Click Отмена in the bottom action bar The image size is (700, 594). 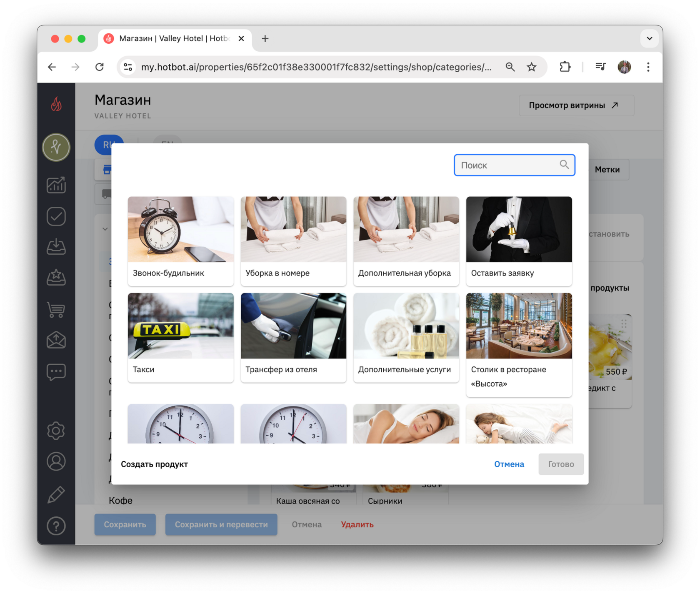[x=307, y=524]
